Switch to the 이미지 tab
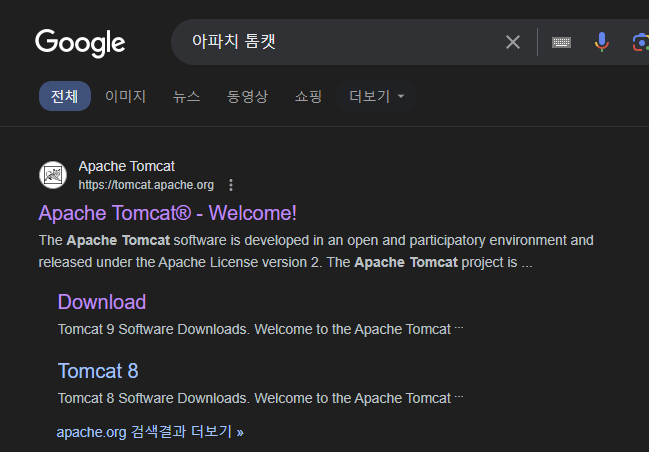Screen dimensions: 649x452 click(125, 96)
